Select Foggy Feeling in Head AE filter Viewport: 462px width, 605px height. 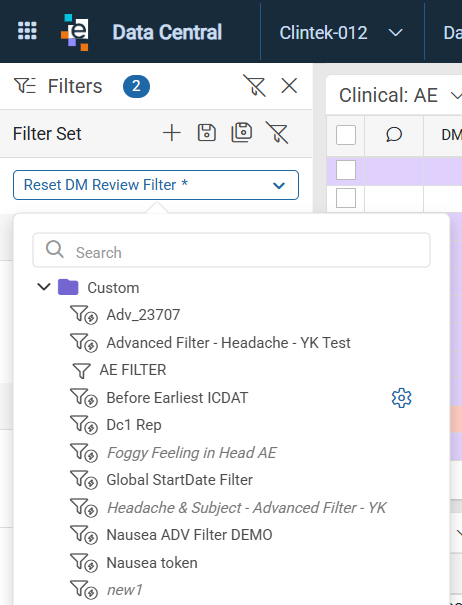click(x=191, y=453)
